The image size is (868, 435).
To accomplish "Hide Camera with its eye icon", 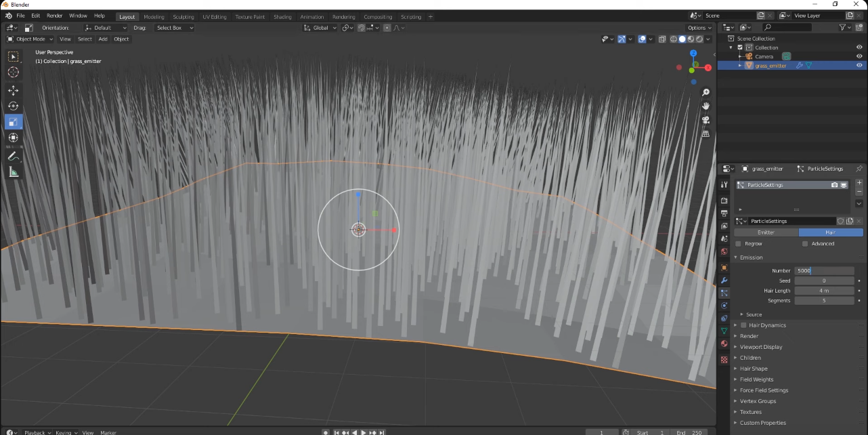I will pyautogui.click(x=859, y=56).
